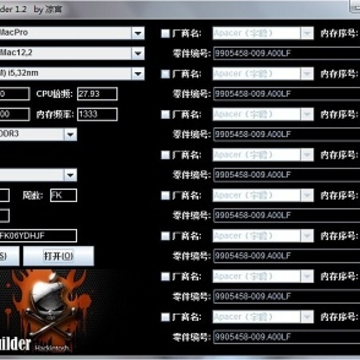Expand the Apacer dropdown in the seventh memory row
This screenshot has width=360, height=360.
coord(263,276)
